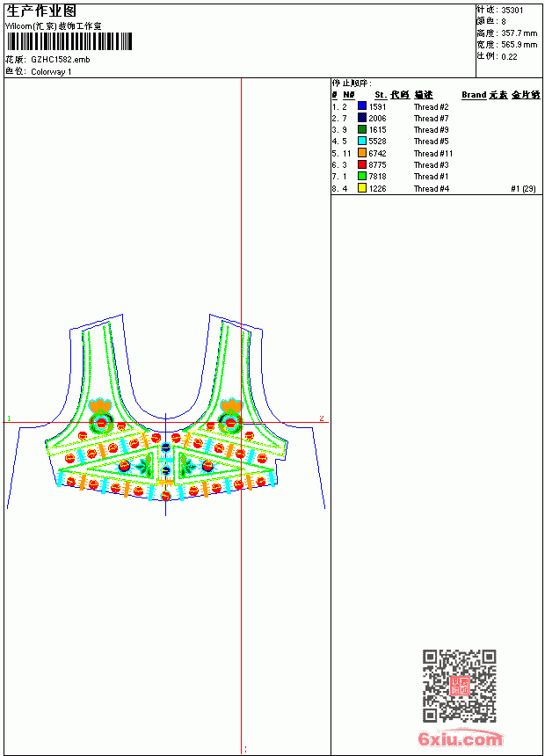The image size is (545, 756).
Task: Click the blue 1591 color swatch
Action: (x=362, y=106)
